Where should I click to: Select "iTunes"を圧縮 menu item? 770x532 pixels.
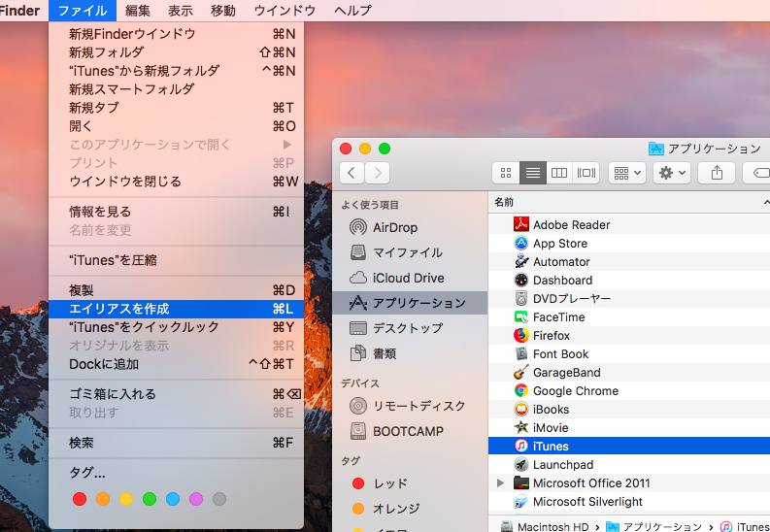177,260
